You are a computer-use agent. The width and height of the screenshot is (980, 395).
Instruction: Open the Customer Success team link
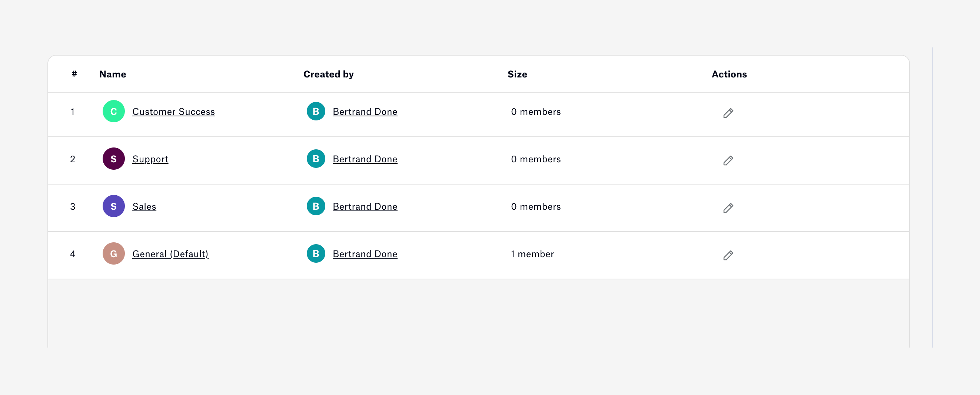pos(173,112)
